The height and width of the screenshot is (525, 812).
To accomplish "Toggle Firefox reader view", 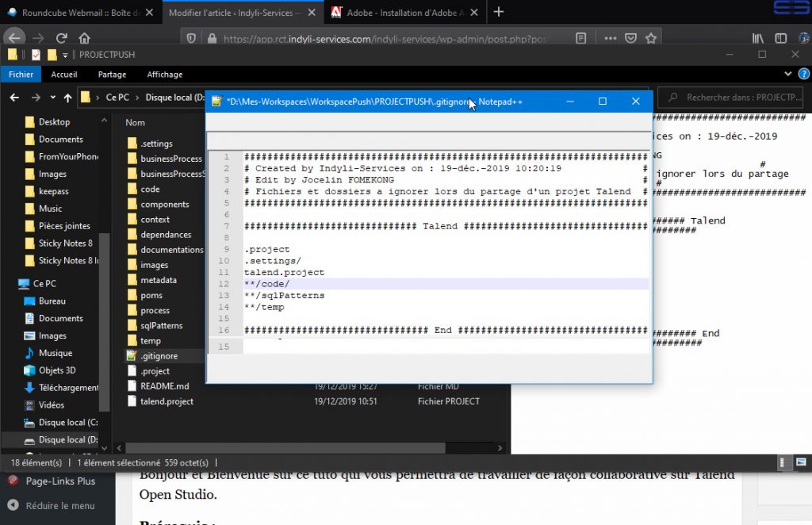I will pos(581,38).
